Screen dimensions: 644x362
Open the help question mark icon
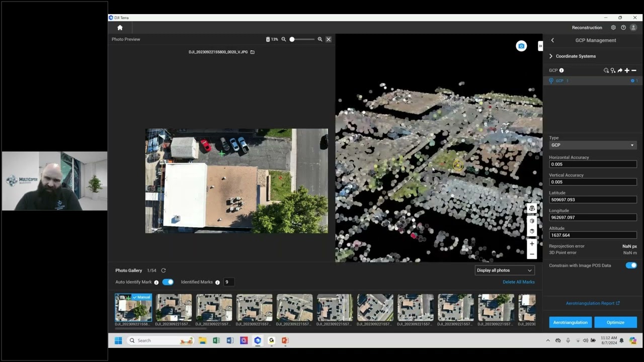coord(623,28)
